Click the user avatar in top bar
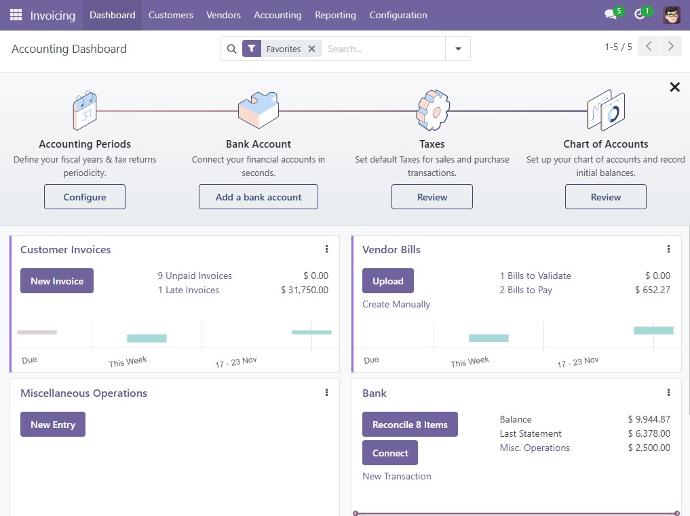 pyautogui.click(x=672, y=15)
